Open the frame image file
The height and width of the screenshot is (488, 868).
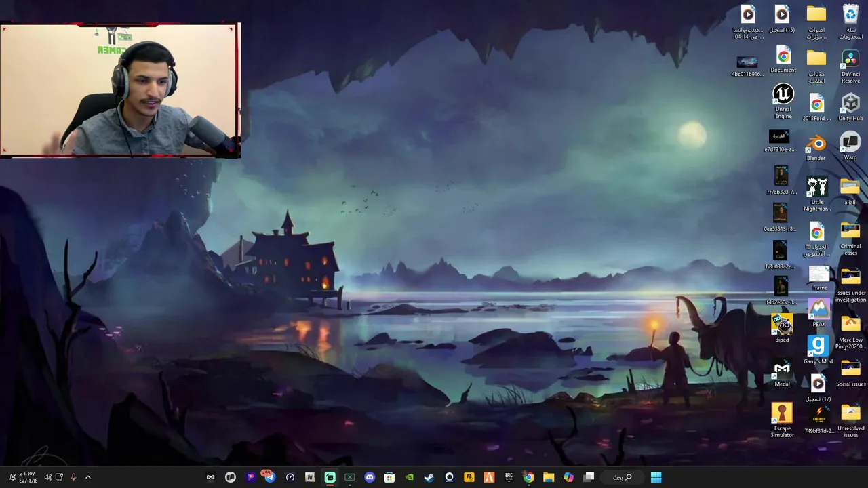819,278
